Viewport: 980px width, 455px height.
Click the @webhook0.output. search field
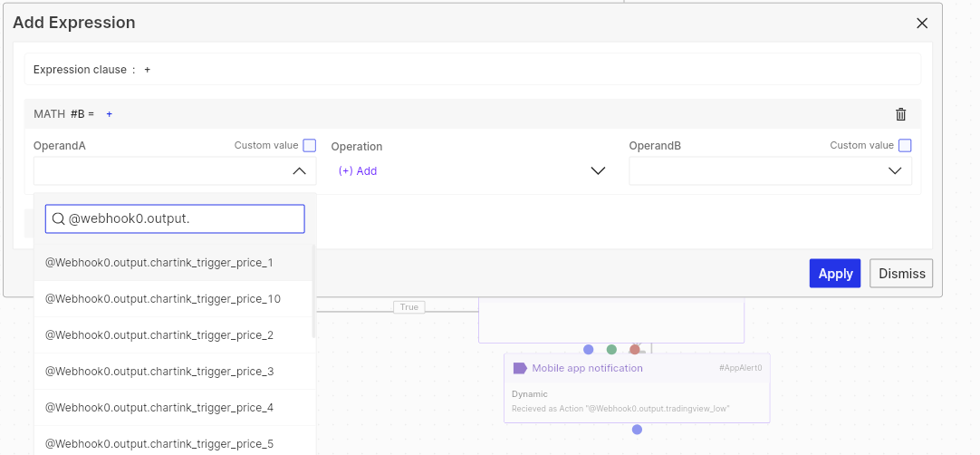tap(175, 219)
